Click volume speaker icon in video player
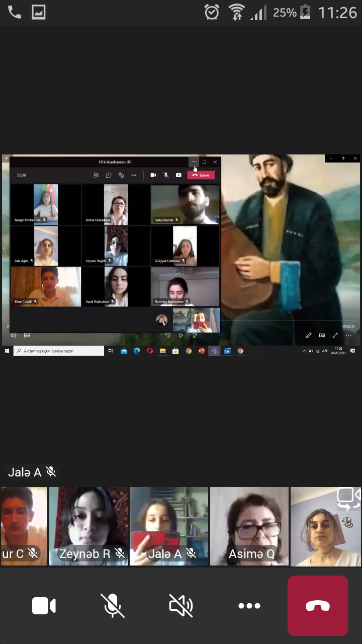This screenshot has width=362, height=644. [x=14, y=336]
